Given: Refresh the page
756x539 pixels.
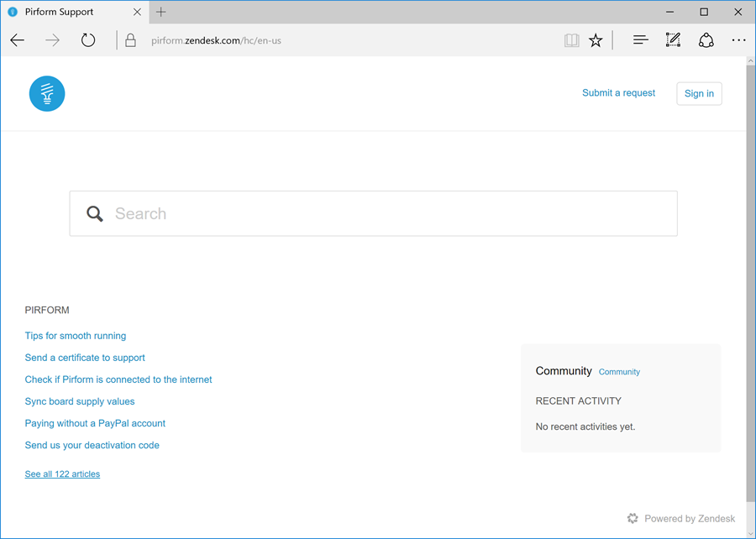Looking at the screenshot, I should coord(88,40).
